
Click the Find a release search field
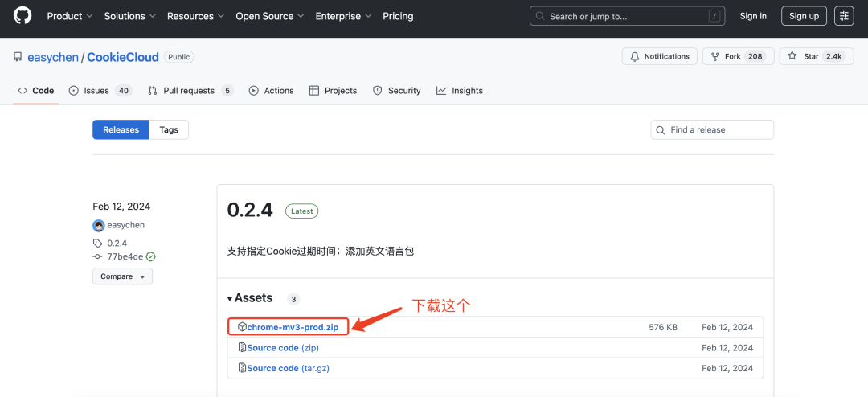coord(712,129)
